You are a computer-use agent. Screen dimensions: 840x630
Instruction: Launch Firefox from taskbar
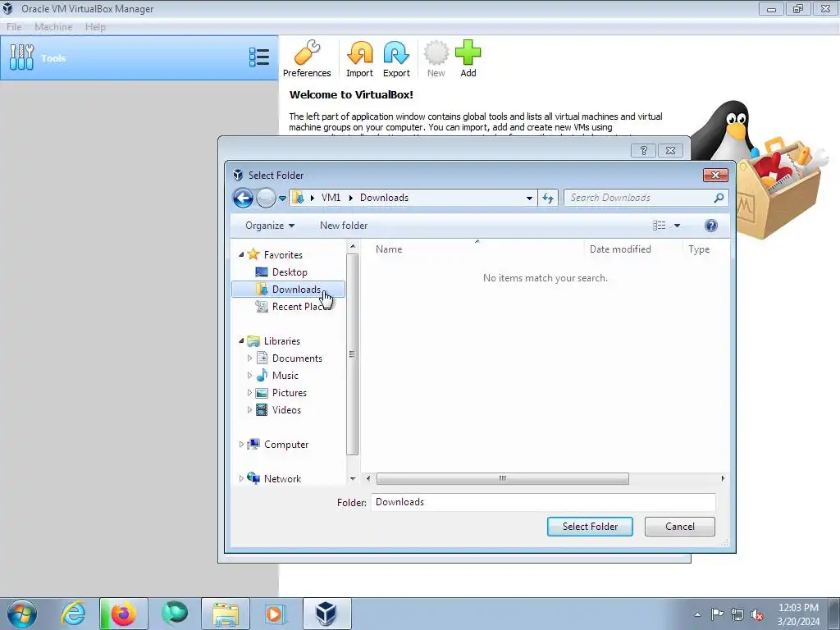123,614
